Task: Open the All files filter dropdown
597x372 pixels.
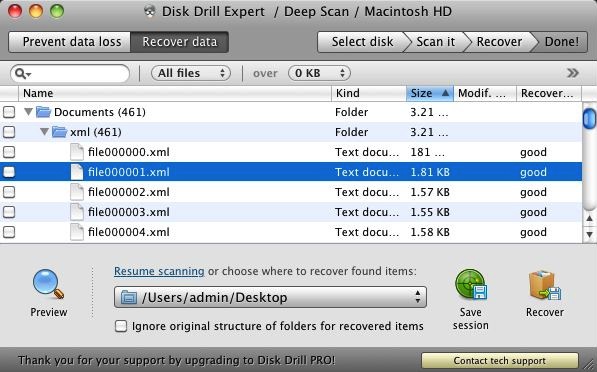Action: [x=191, y=73]
